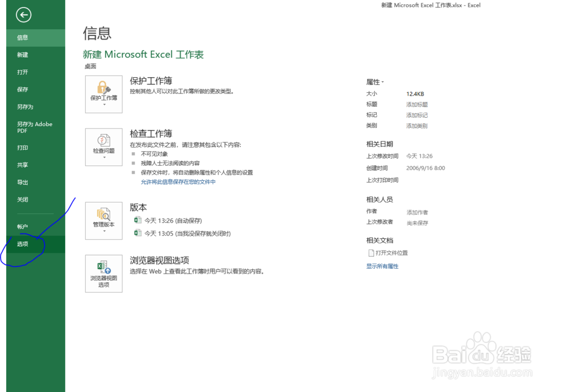Click the Add Category (添加类别) field

click(417, 126)
